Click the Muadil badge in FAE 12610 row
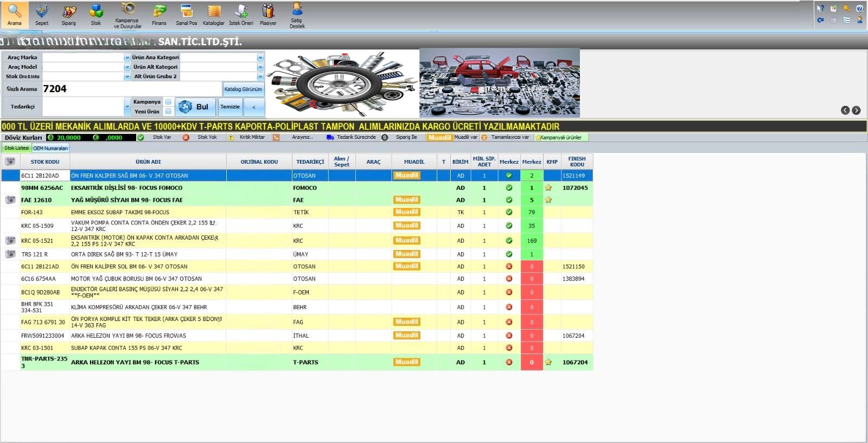The width and height of the screenshot is (868, 443). [x=407, y=200]
